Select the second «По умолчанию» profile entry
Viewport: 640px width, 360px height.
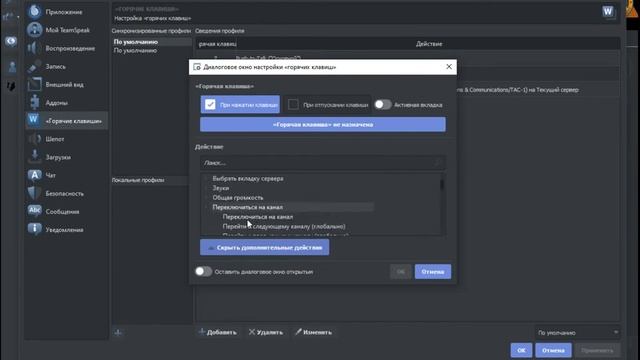135,51
